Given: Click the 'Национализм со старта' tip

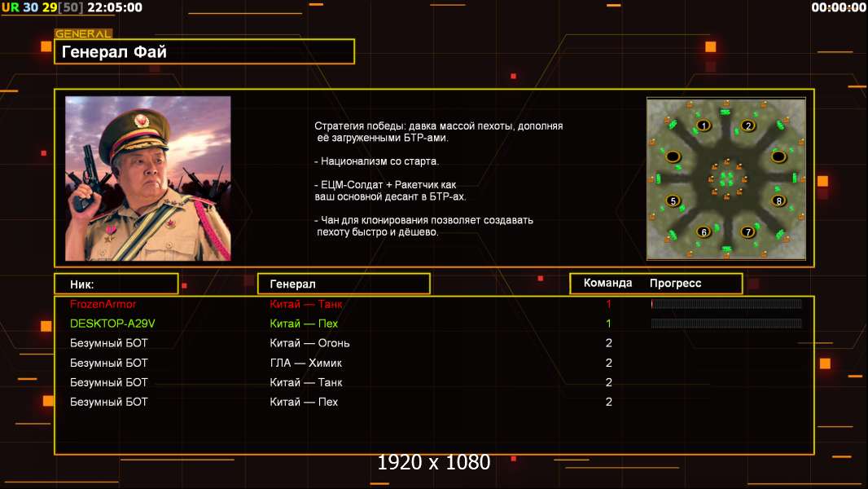Looking at the screenshot, I should [376, 161].
